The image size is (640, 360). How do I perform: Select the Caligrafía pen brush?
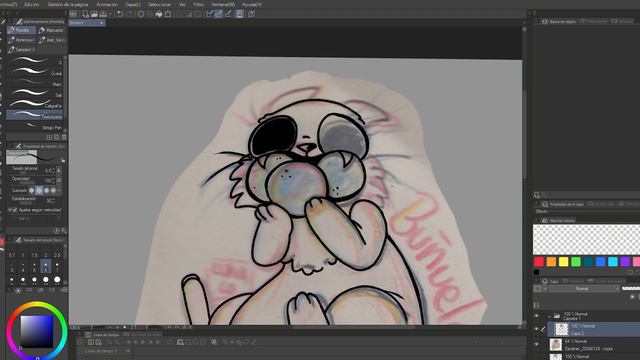(35, 104)
